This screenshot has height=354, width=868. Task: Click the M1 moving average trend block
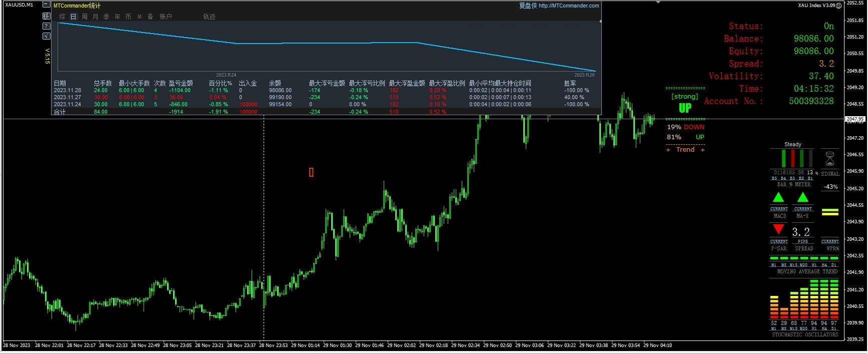(774, 258)
